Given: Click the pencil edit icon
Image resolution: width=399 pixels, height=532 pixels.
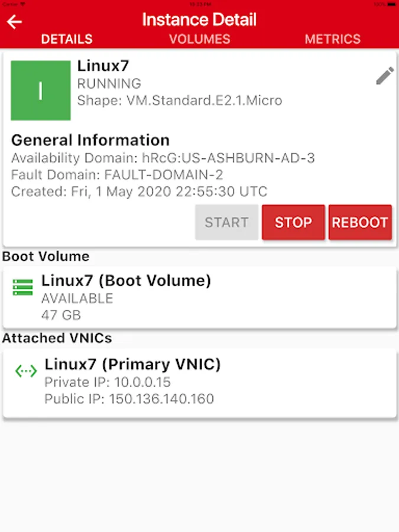Looking at the screenshot, I should (384, 76).
